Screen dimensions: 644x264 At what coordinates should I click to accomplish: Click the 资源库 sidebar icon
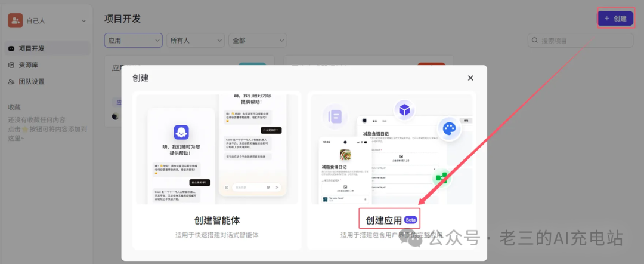point(11,65)
